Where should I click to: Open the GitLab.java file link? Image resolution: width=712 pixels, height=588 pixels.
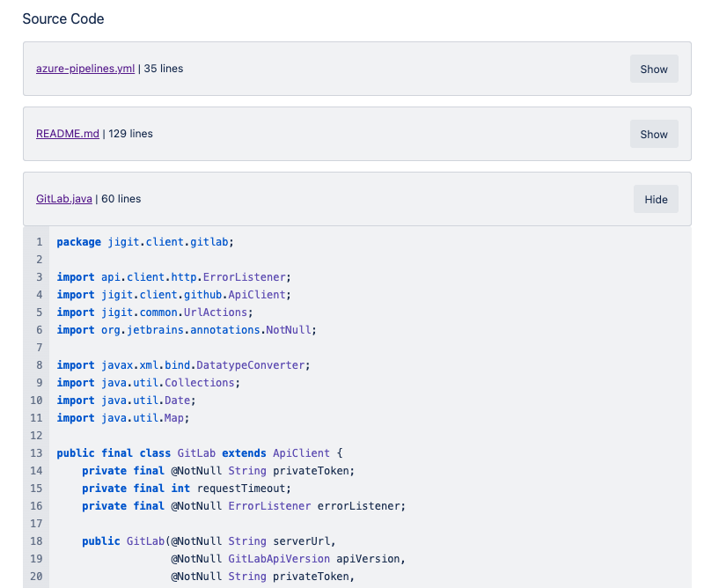[64, 199]
